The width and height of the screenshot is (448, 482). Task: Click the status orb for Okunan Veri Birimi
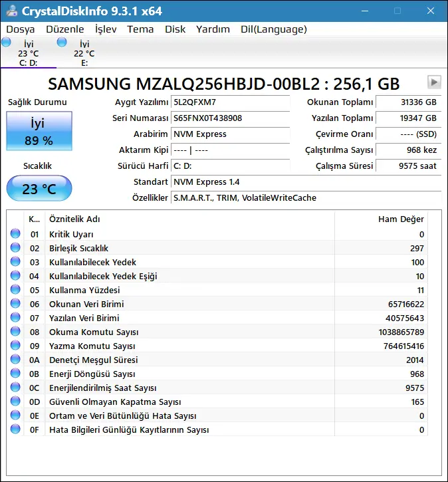coord(15,303)
